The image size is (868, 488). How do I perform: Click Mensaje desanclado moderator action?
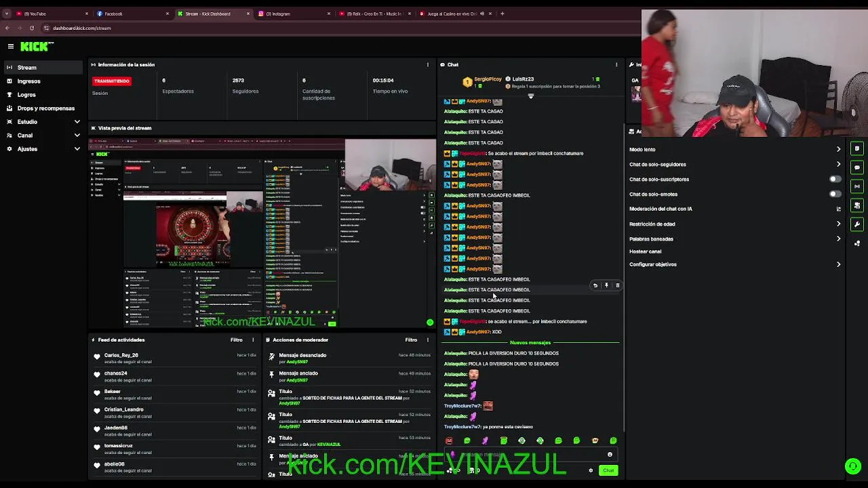pyautogui.click(x=302, y=355)
